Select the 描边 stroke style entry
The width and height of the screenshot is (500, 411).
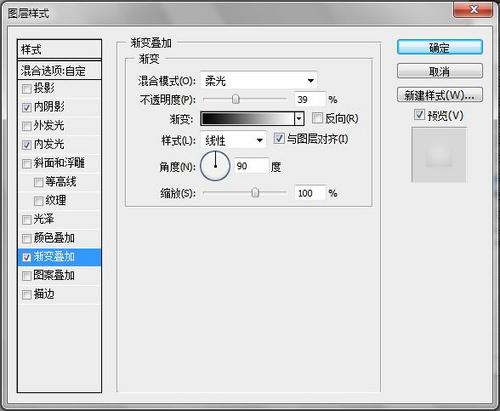tap(59, 294)
